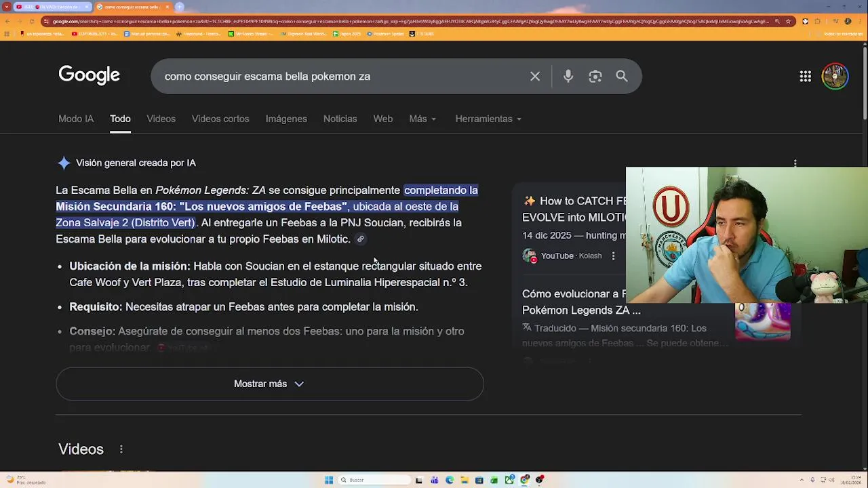This screenshot has width=868, height=488.
Task: Open the Noticias tab
Action: 340,119
